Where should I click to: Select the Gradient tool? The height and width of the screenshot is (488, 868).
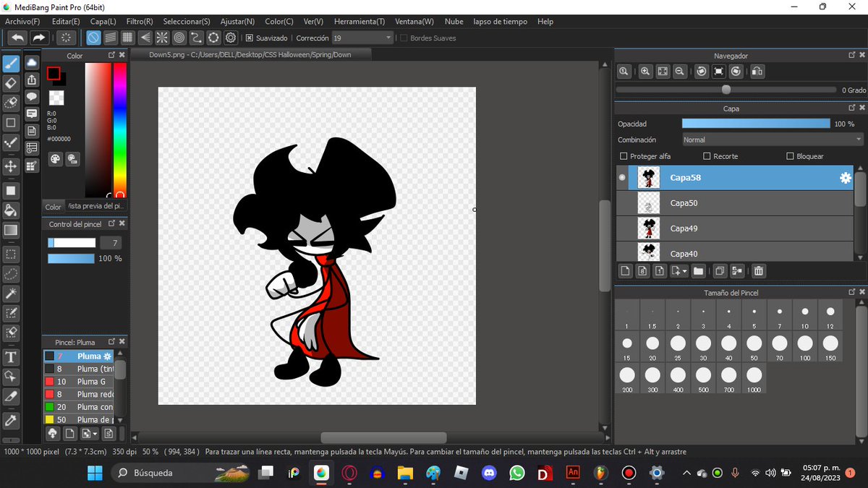[x=11, y=230]
